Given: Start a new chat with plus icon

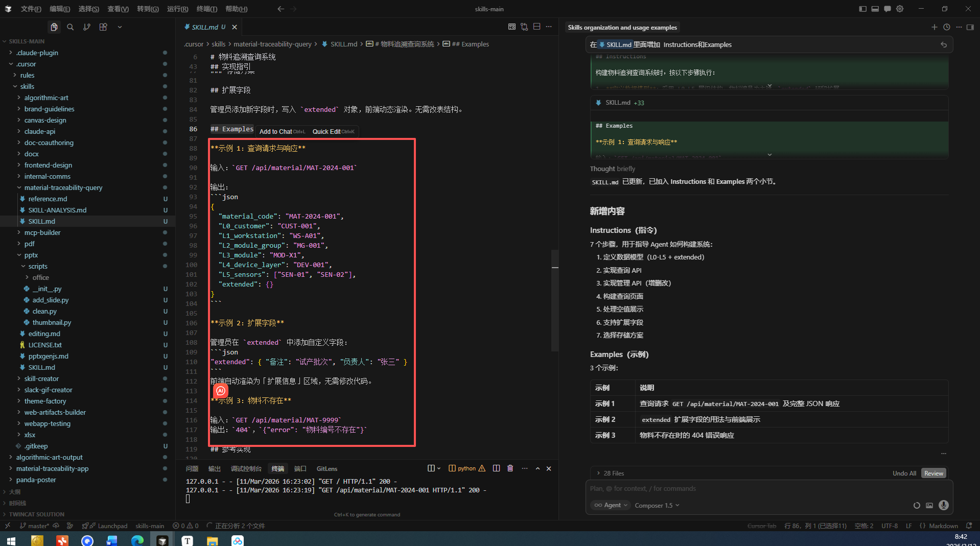Looking at the screenshot, I should [934, 27].
